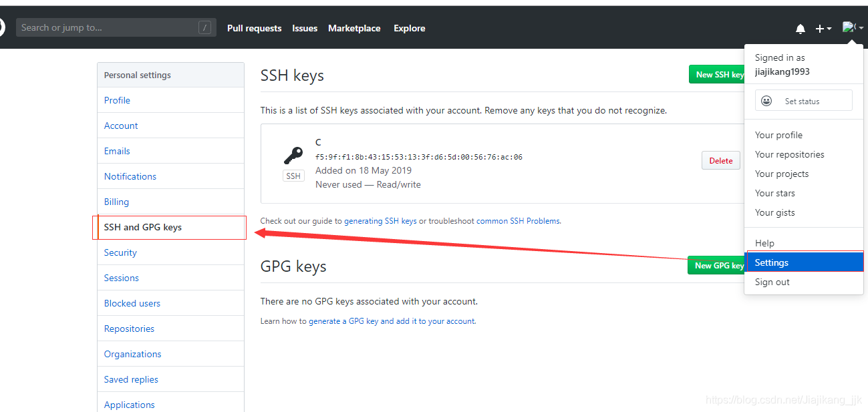Click the GPG keys heading
This screenshot has width=868, height=412.
(x=293, y=266)
